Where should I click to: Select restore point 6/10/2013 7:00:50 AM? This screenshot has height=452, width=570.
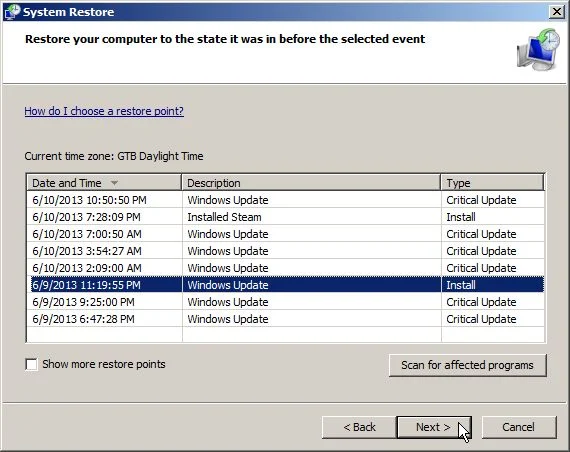tap(285, 234)
